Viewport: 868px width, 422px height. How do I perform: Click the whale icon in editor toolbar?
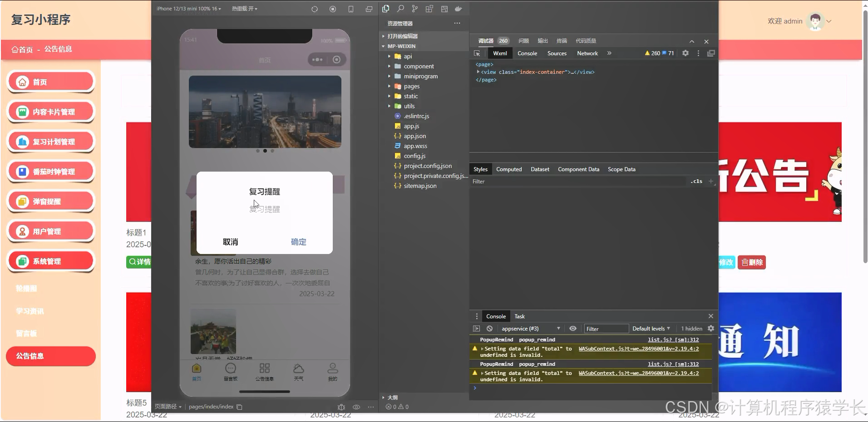[x=459, y=9]
